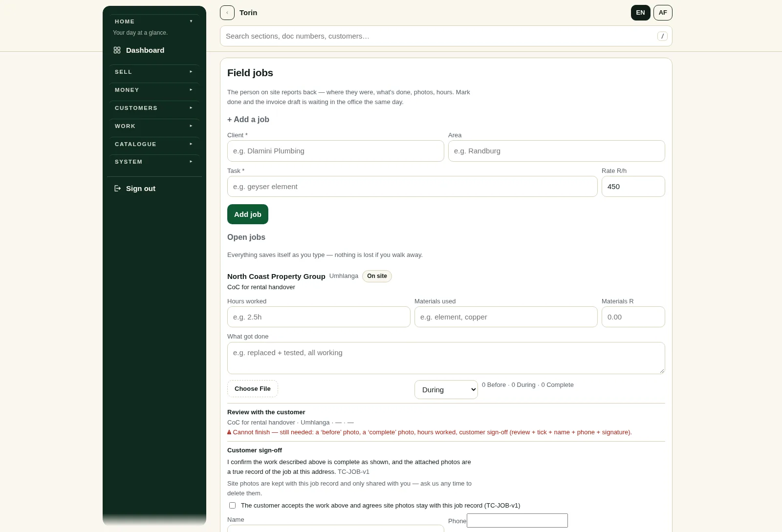Click the Client input field

[x=336, y=151]
